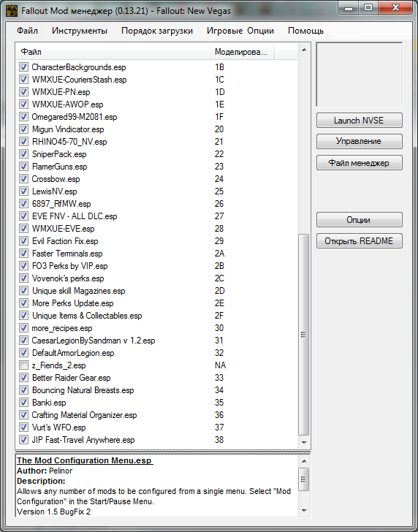Click the Опции button
This screenshot has width=418, height=532.
tap(360, 220)
